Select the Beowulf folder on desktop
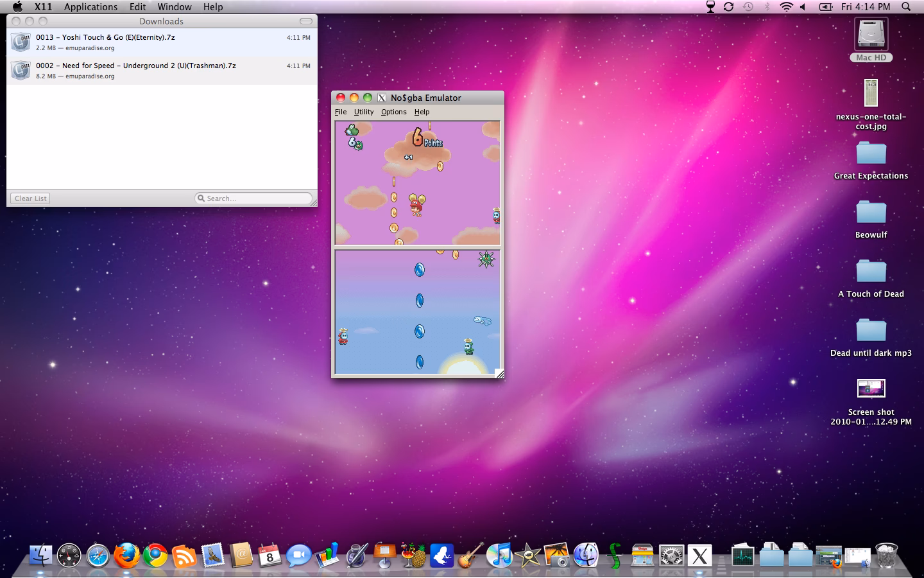The image size is (924, 578). click(871, 220)
